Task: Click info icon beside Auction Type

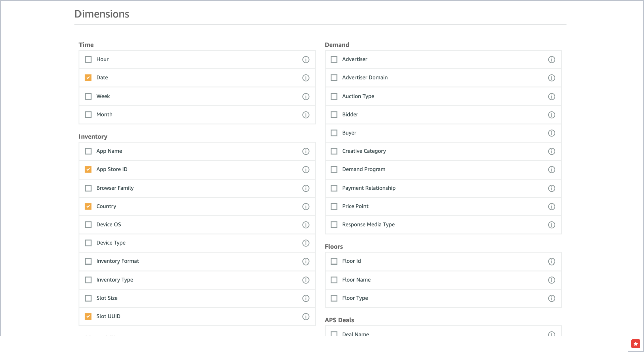Action: 551,97
